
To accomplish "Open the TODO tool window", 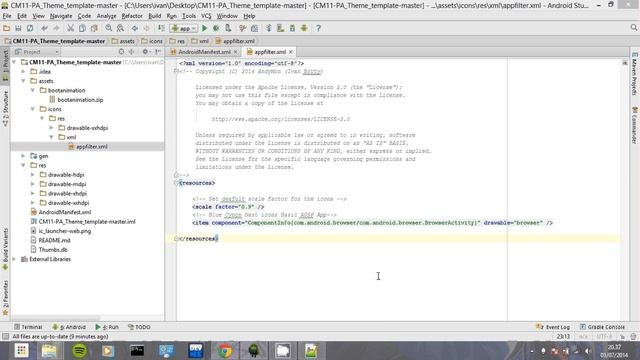I will click(139, 327).
